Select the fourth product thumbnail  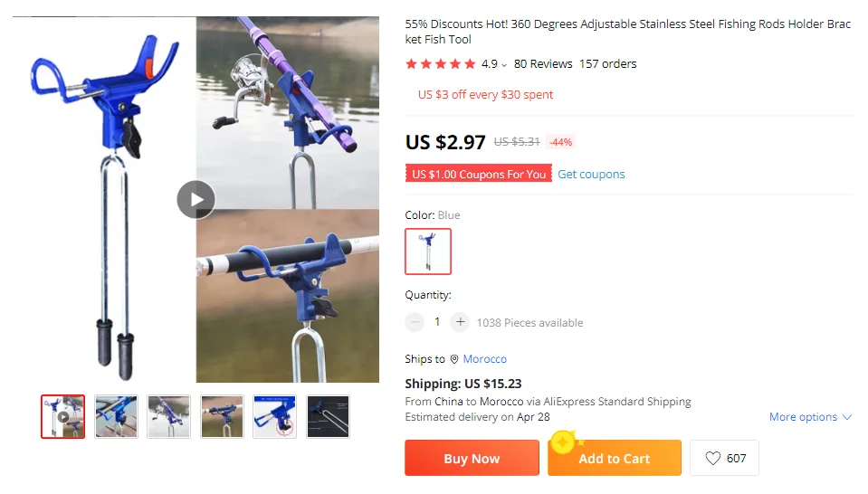[x=222, y=416]
